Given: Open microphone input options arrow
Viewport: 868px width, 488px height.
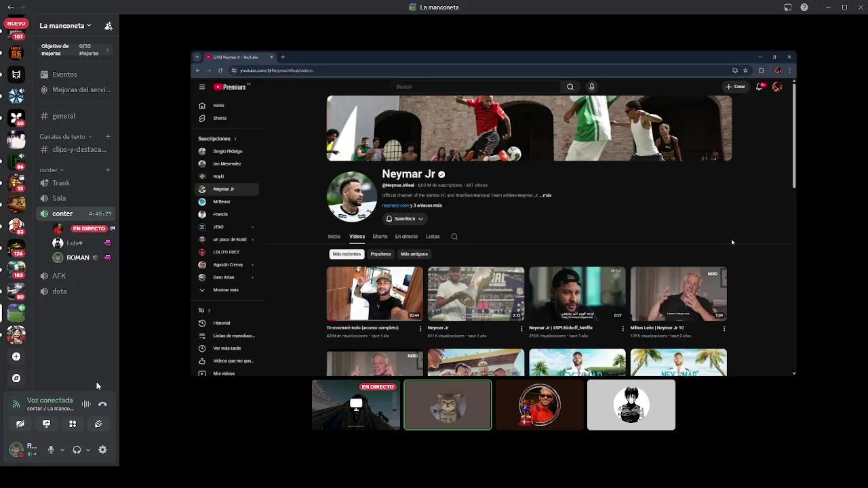Looking at the screenshot, I should pyautogui.click(x=62, y=449).
